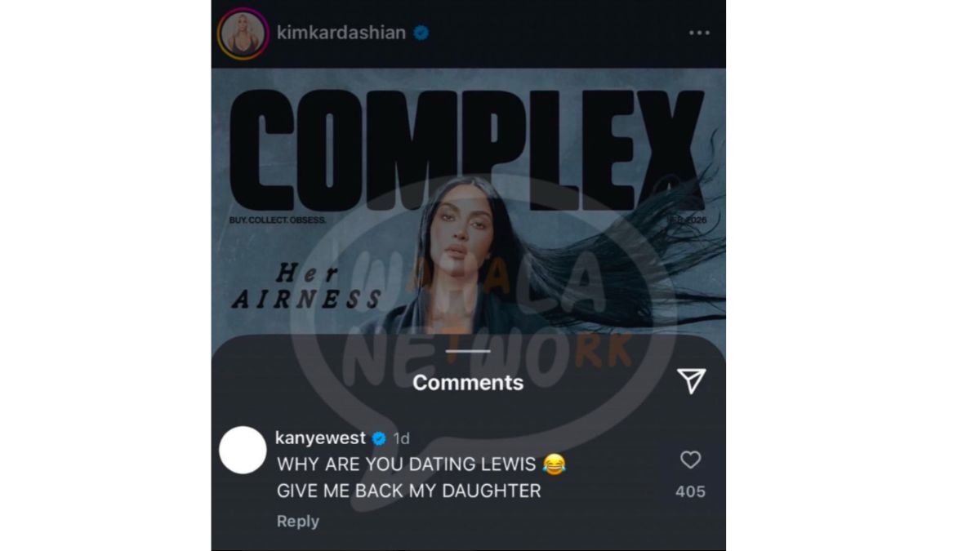Tap the laughing emoji in the comment
This screenshot has width=980, height=551.
(555, 464)
